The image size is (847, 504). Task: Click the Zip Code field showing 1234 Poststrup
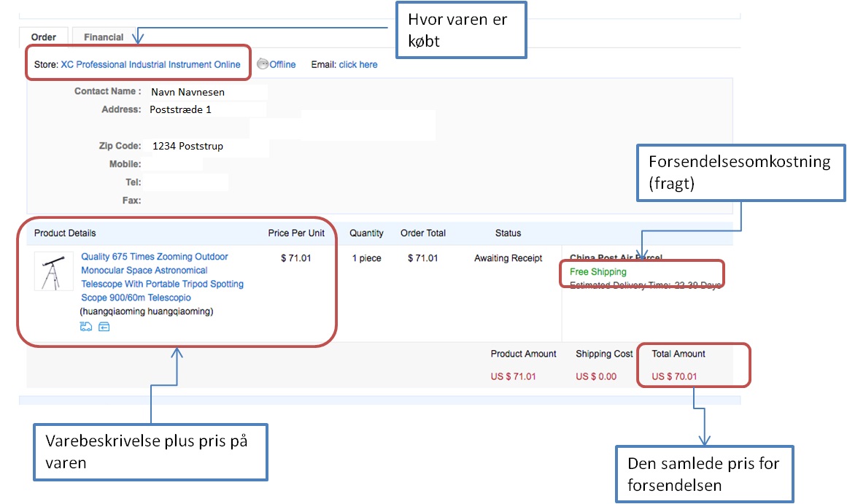pos(188,146)
